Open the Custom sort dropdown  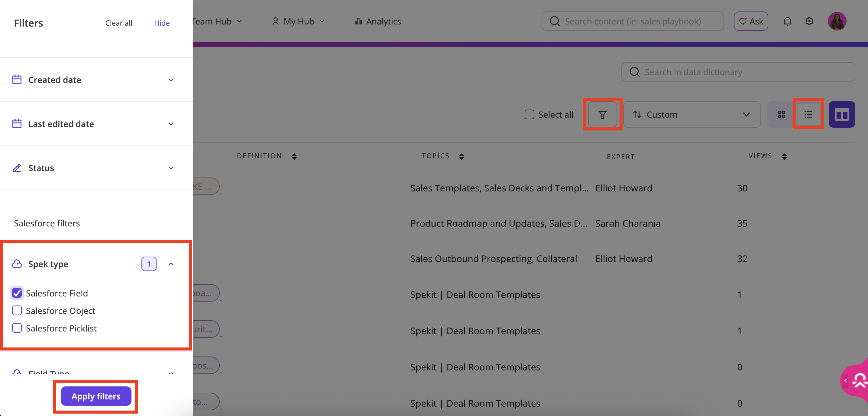coord(691,115)
